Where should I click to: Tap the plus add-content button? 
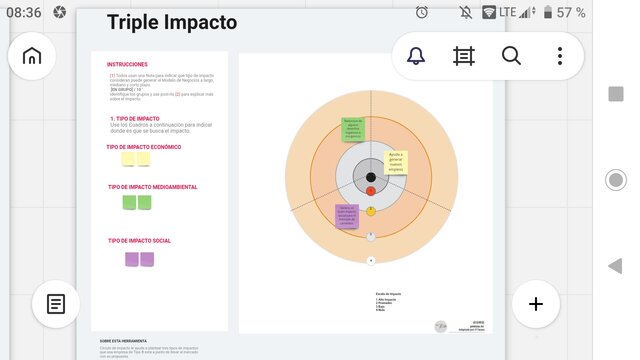536,304
